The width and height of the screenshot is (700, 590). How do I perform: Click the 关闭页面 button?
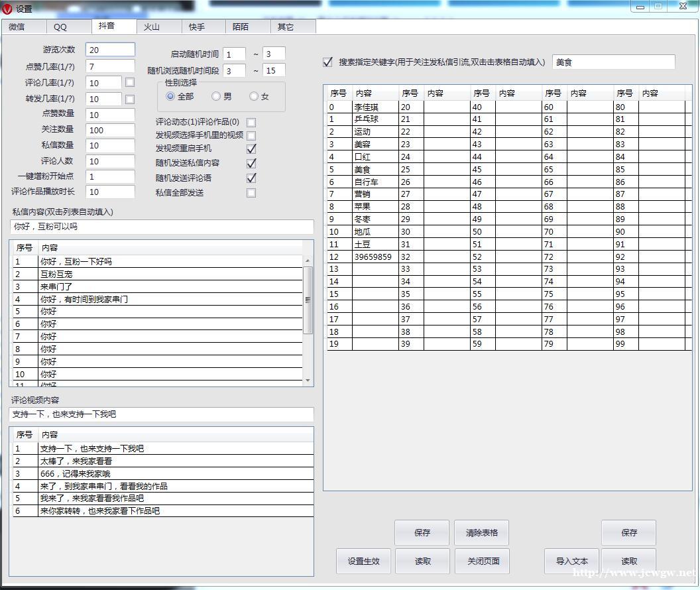483,561
